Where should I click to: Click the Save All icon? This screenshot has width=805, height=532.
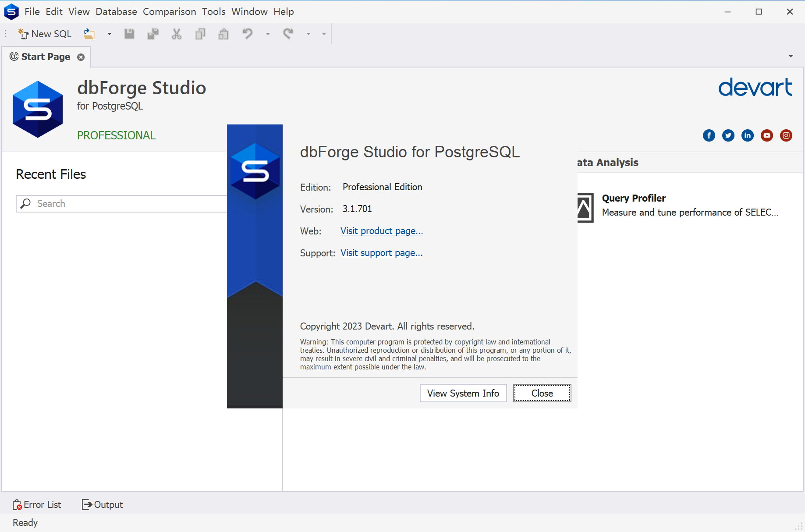click(x=152, y=34)
